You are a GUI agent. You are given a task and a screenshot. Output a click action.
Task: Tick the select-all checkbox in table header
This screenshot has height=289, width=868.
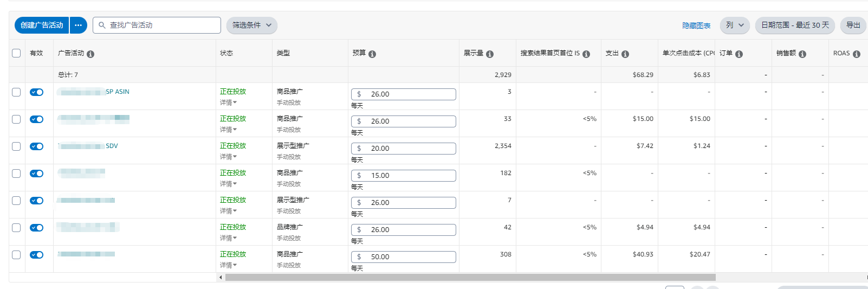coord(16,53)
